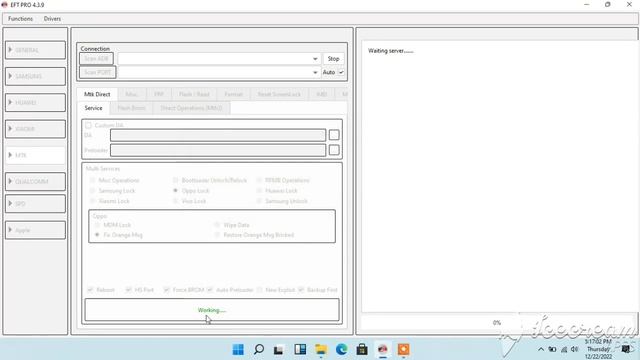
Task: Select RPMB Operations radio option
Action: (259, 180)
